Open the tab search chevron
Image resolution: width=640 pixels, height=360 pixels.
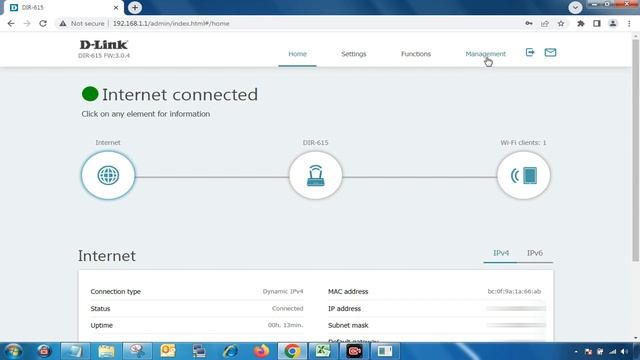coord(575,7)
